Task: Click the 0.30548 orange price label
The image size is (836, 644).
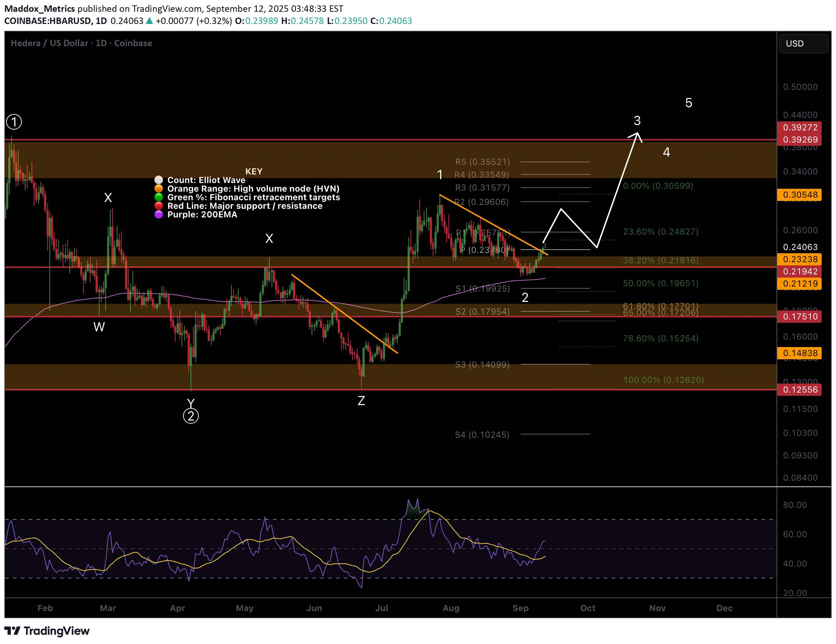Action: (x=799, y=195)
